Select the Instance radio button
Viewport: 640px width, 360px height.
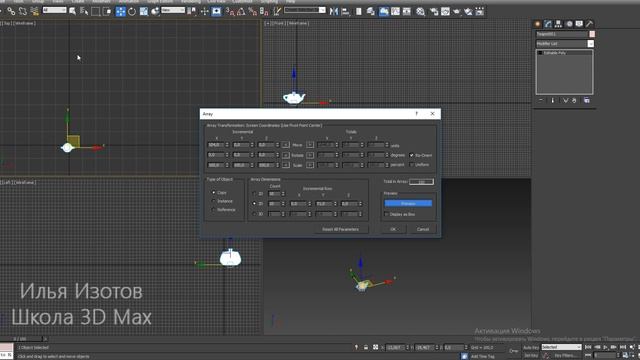point(213,201)
